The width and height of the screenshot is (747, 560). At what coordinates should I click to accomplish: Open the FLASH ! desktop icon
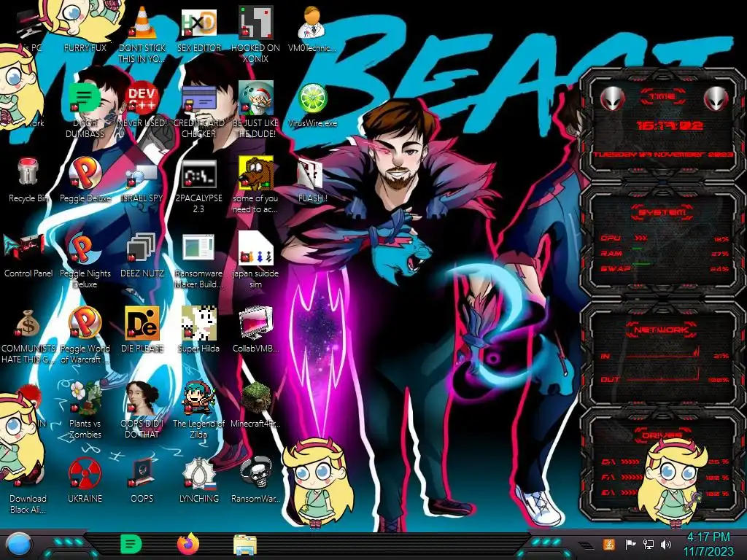[x=311, y=174]
